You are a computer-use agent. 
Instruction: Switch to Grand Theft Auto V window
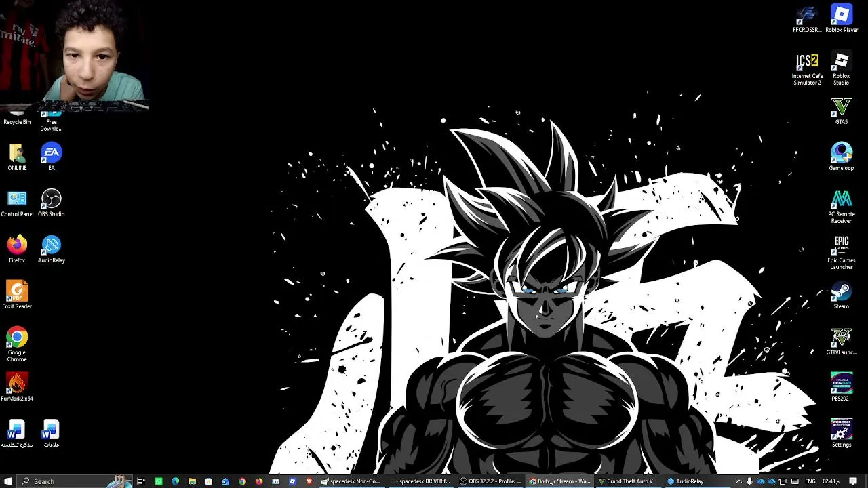click(x=629, y=481)
